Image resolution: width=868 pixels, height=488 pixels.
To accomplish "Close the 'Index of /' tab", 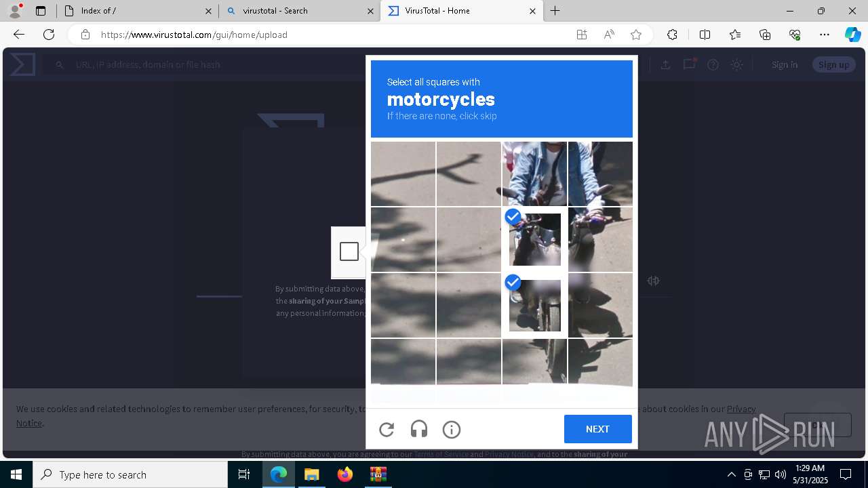I will pyautogui.click(x=208, y=11).
